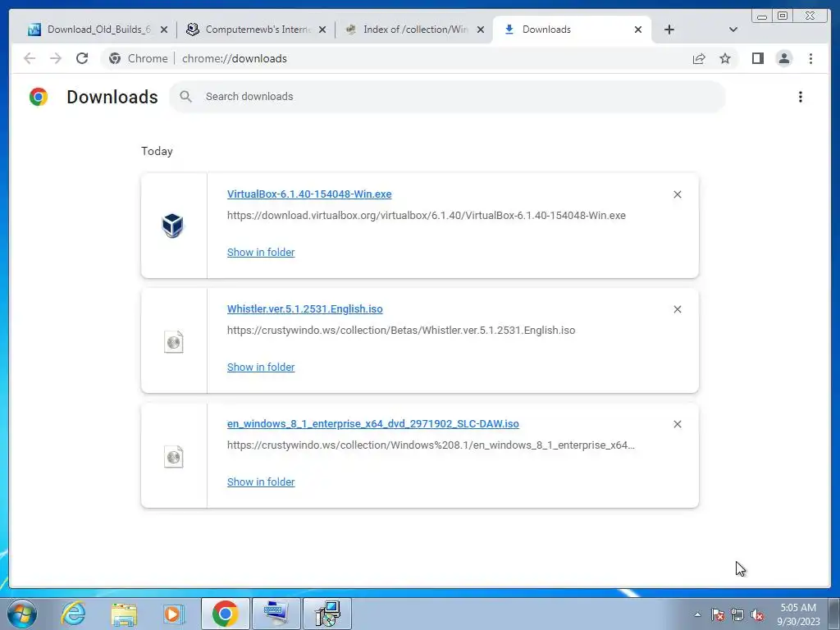Click Show desktop strip at taskbar end

point(834,614)
